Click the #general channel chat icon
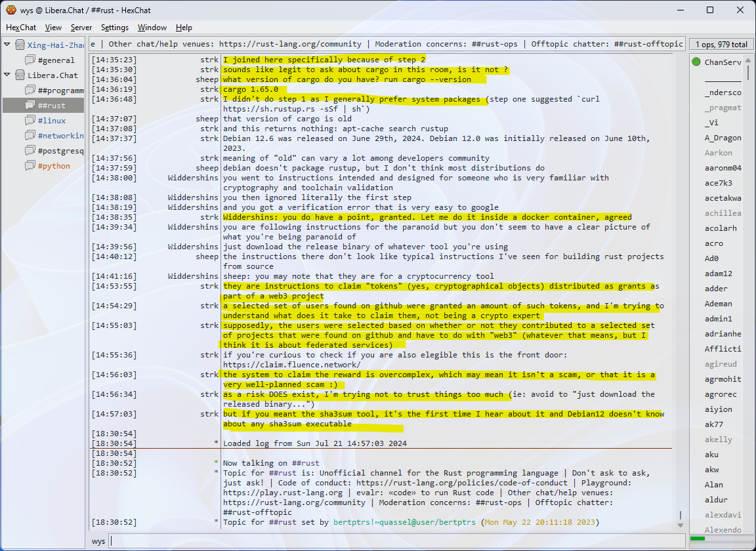This screenshot has height=551, width=756. pos(30,60)
